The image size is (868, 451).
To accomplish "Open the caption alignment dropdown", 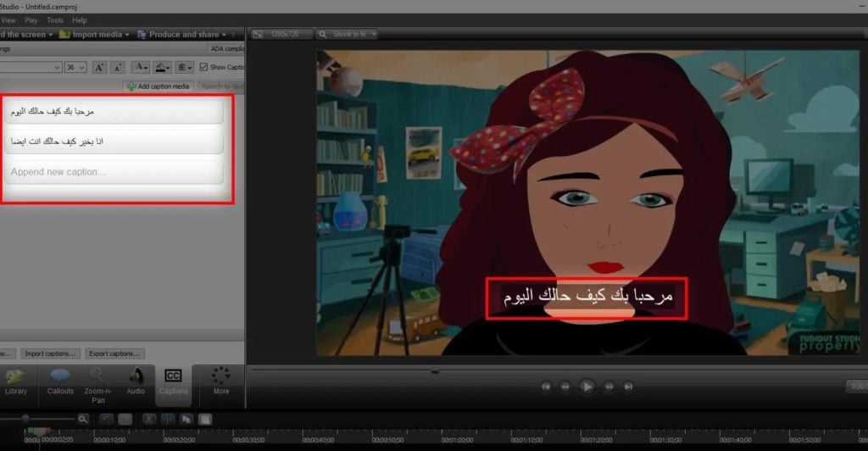I will 184,67.
